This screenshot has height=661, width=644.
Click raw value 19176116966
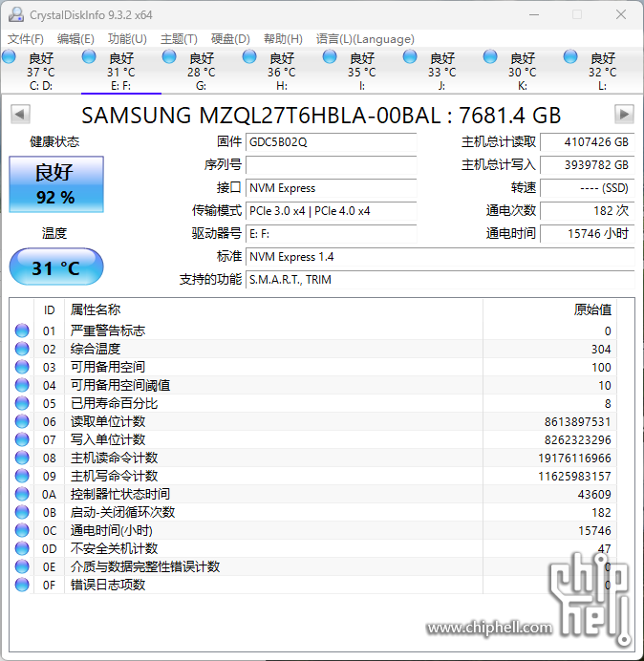click(574, 458)
